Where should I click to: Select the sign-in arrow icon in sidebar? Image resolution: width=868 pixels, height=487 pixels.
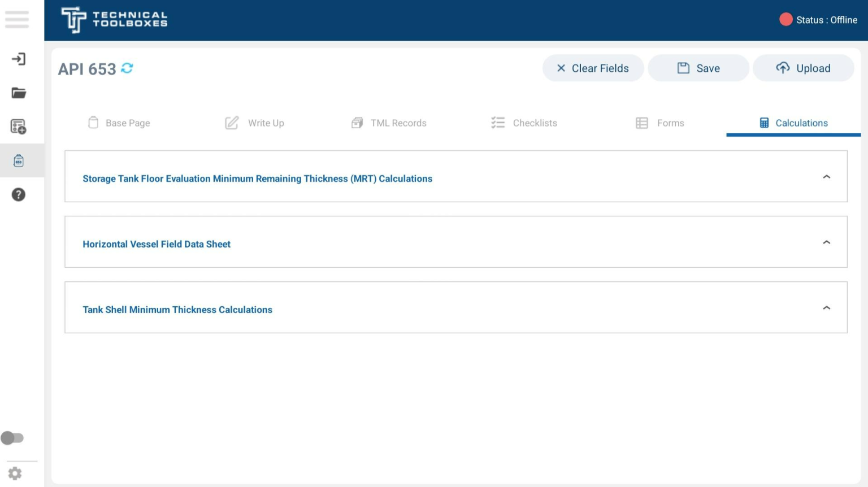tap(19, 59)
